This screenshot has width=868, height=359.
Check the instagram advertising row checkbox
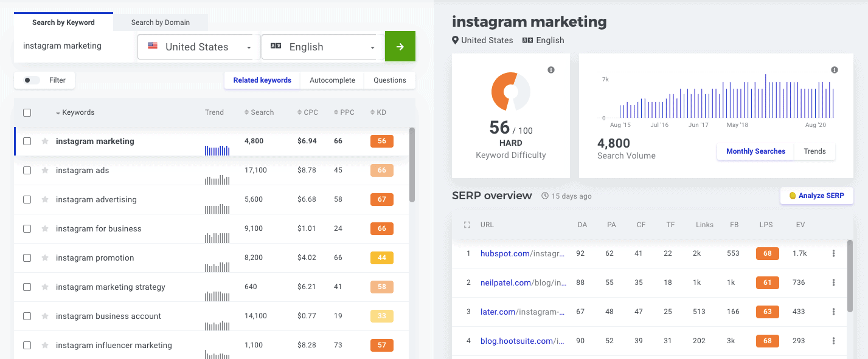point(27,200)
